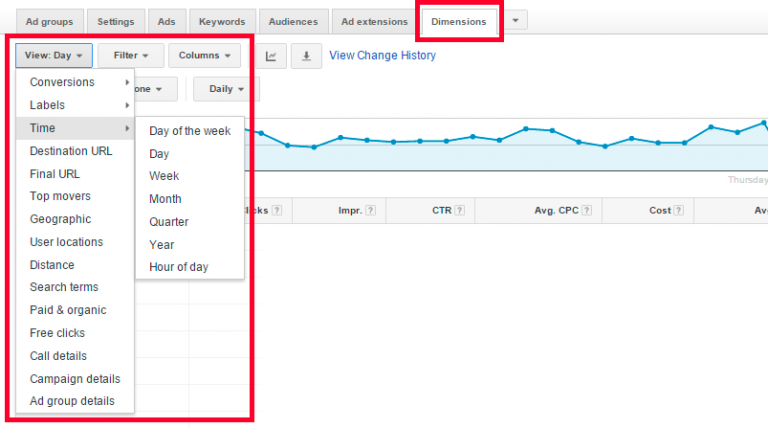This screenshot has height=428, width=768.
Task: Click the help icon beside Avg. CPC
Action: point(585,210)
